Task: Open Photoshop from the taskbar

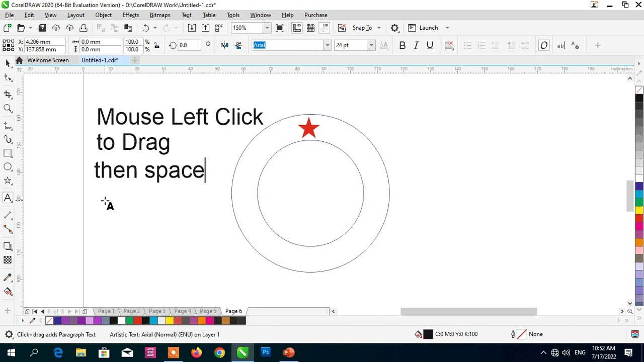Action: (x=266, y=352)
